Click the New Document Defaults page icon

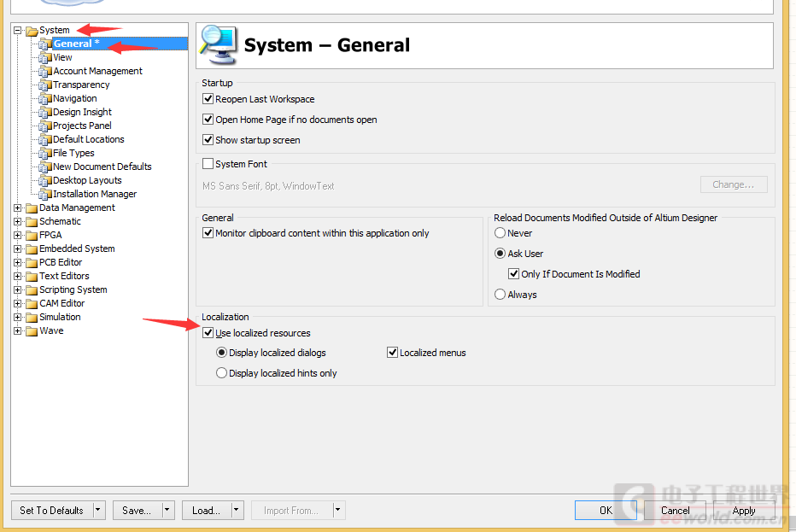45,167
